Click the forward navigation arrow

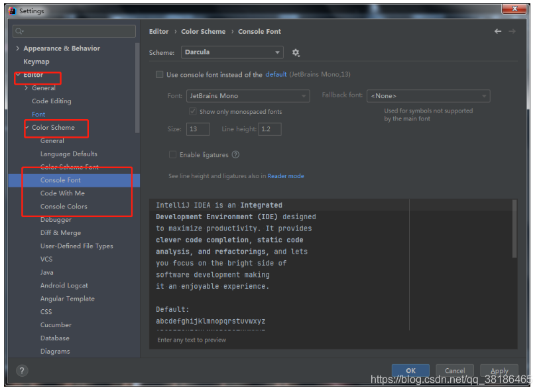coord(512,31)
